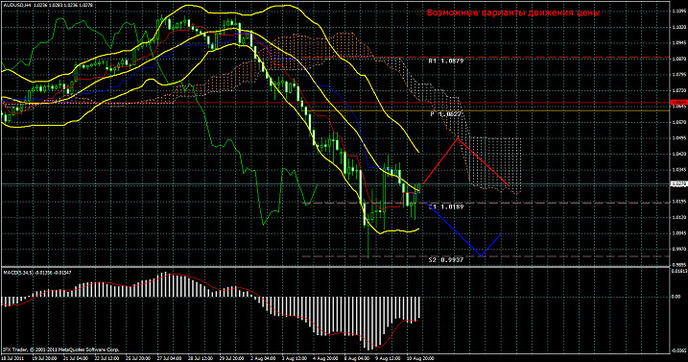The height and width of the screenshot is (362, 688).
Task: Select the lowest candle wick near S2
Action: (x=368, y=246)
